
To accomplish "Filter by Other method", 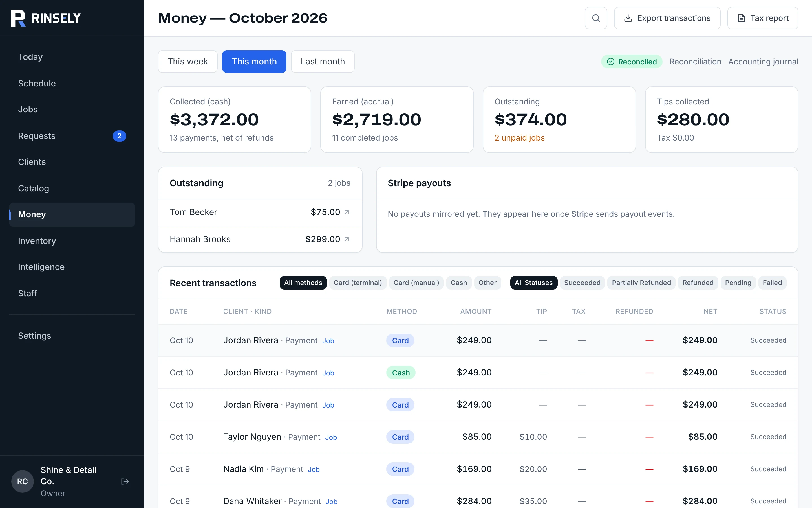I will (x=487, y=283).
